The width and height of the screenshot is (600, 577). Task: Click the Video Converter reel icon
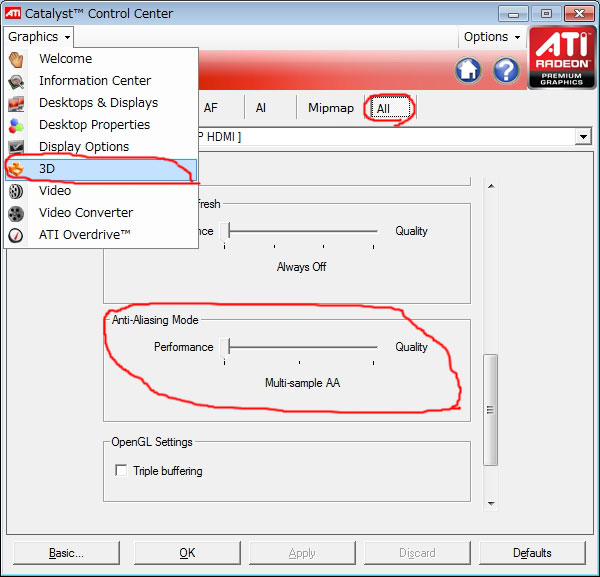tap(16, 213)
